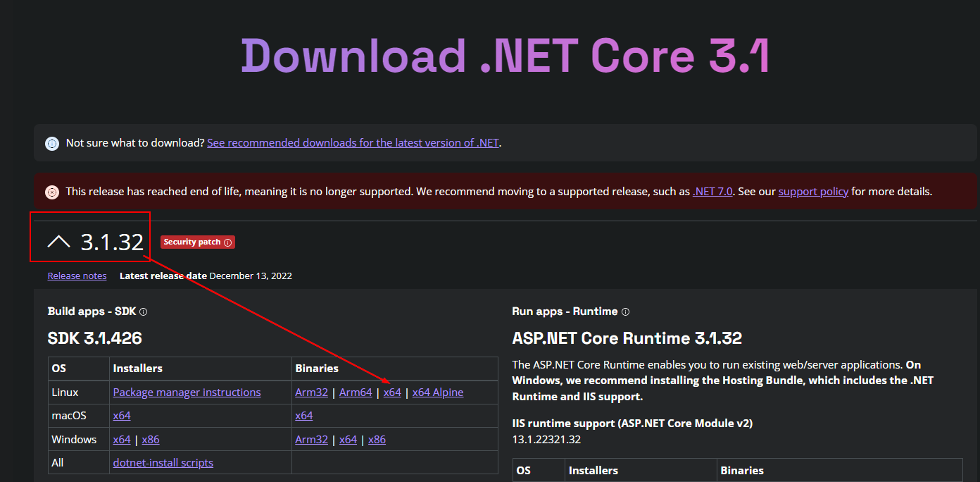Open the Release notes link
This screenshot has height=482, width=980.
coord(77,276)
